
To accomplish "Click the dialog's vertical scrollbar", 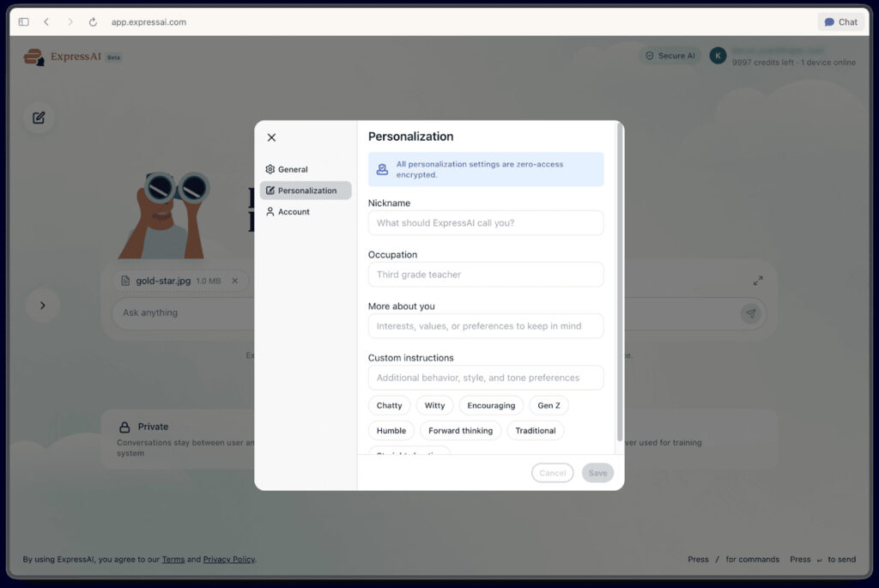I will (620, 283).
